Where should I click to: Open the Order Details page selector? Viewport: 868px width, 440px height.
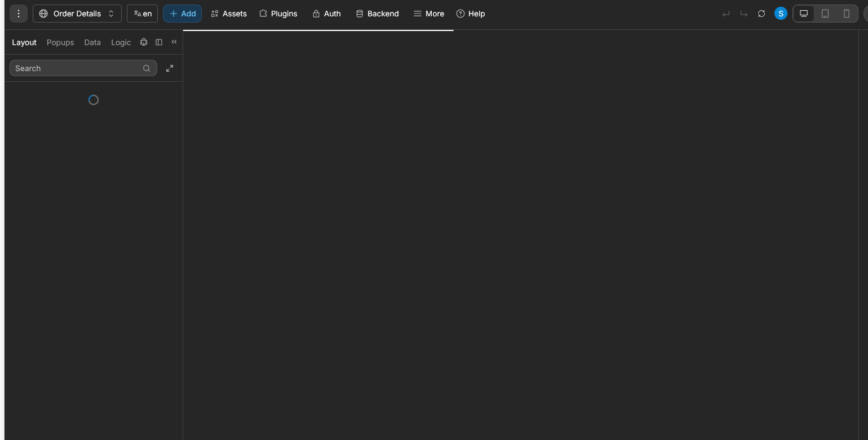(77, 14)
